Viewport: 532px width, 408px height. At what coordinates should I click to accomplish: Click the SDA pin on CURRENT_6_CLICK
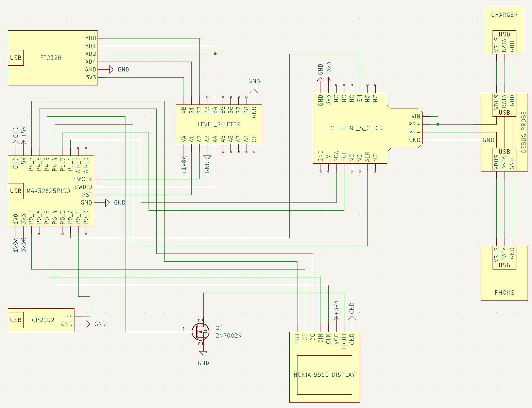(x=336, y=157)
